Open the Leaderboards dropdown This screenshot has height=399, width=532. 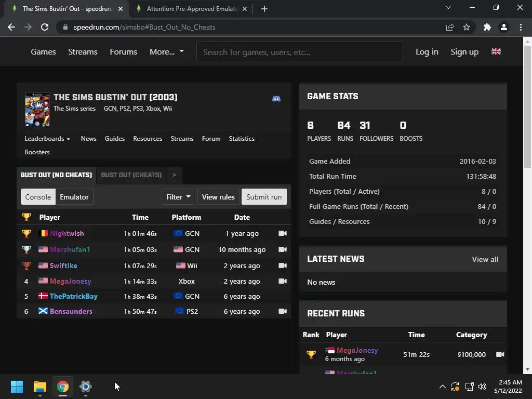tap(47, 138)
